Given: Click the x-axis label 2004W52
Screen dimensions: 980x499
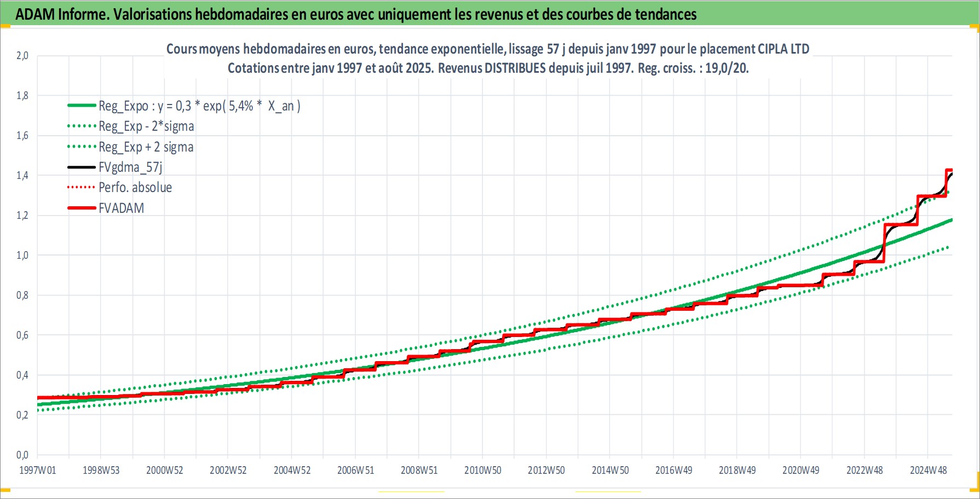Looking at the screenshot, I should (292, 471).
